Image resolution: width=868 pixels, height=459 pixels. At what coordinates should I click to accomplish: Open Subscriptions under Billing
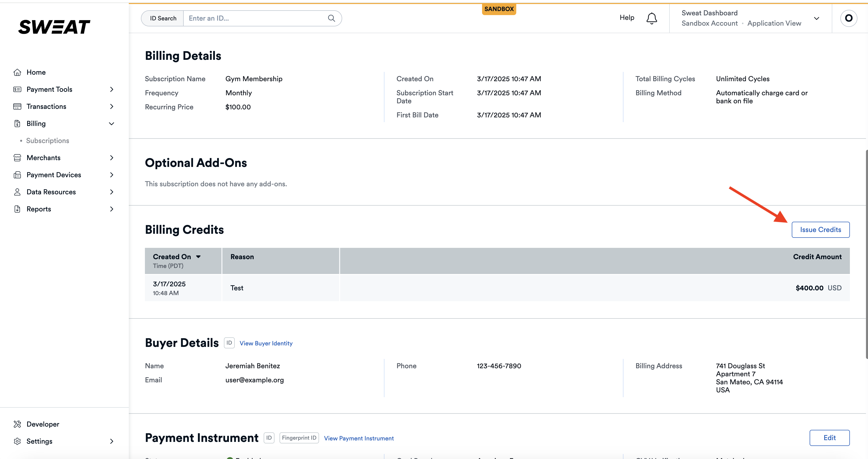click(x=48, y=141)
